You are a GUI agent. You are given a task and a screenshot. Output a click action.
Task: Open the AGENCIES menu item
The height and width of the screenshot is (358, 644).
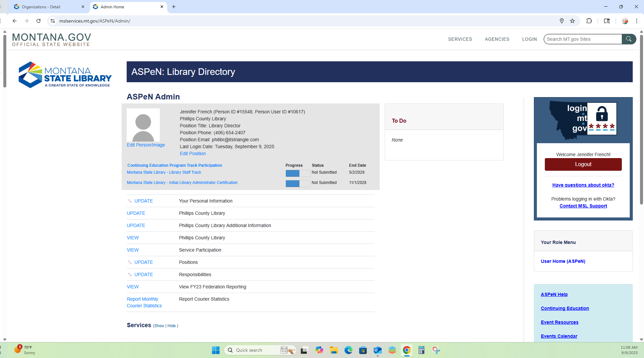coord(497,39)
